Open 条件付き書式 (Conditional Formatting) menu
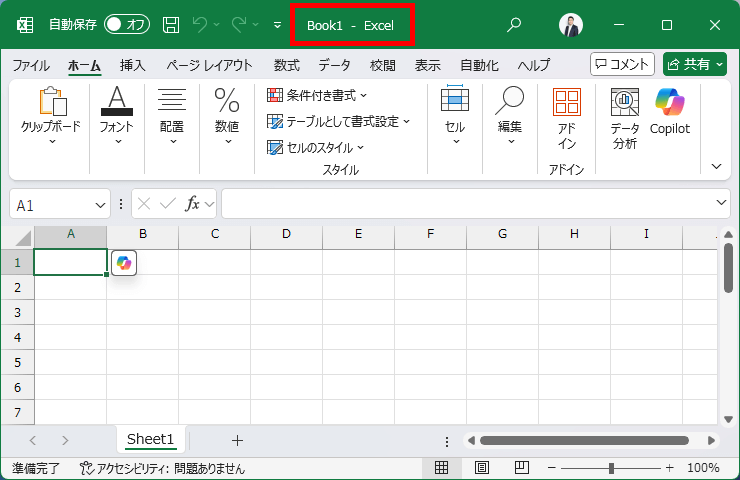 [x=317, y=95]
